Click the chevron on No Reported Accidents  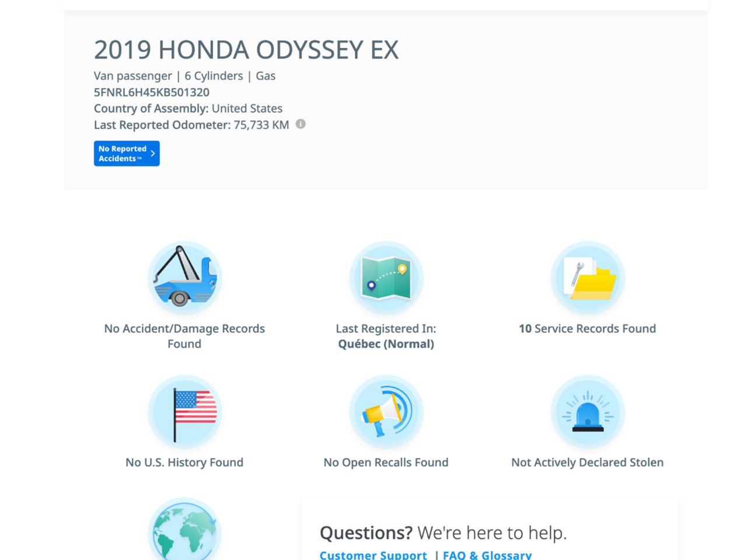(x=153, y=153)
